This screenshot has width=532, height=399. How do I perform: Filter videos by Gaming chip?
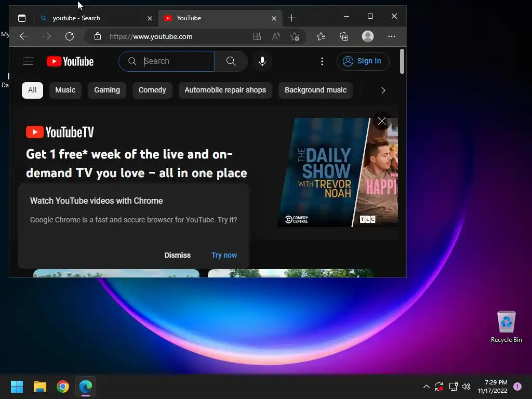click(107, 90)
